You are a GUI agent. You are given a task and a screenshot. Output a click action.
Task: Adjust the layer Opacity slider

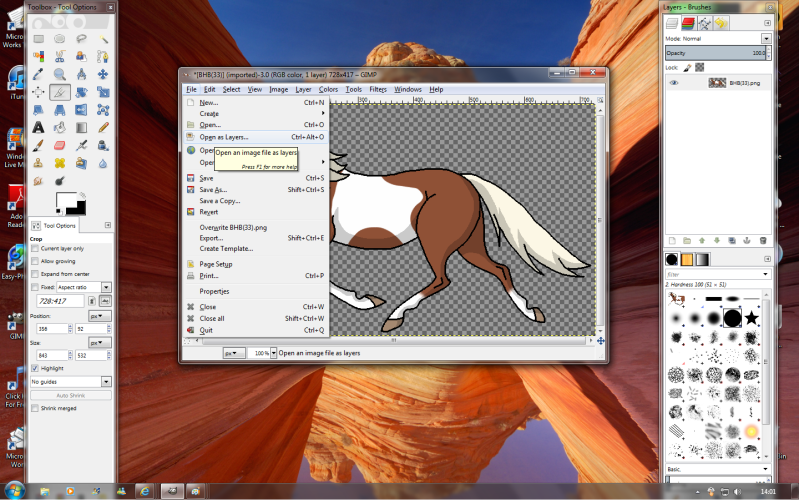(715, 53)
